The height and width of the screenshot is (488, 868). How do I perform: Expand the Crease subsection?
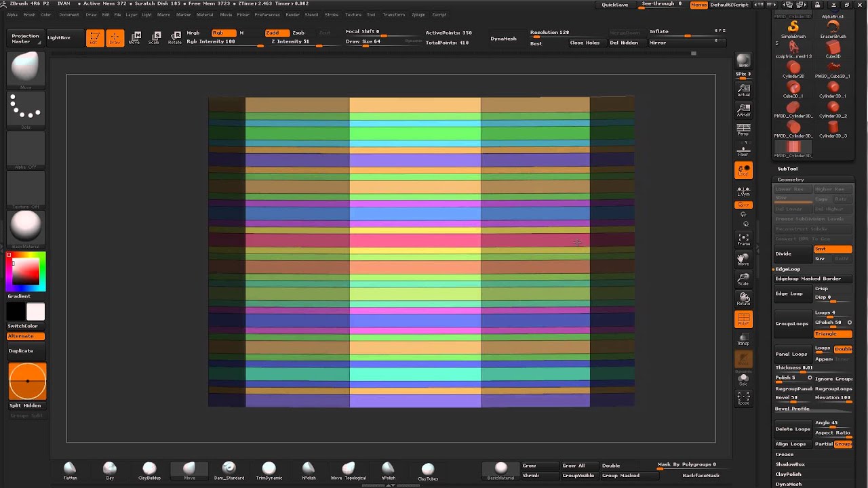point(785,455)
